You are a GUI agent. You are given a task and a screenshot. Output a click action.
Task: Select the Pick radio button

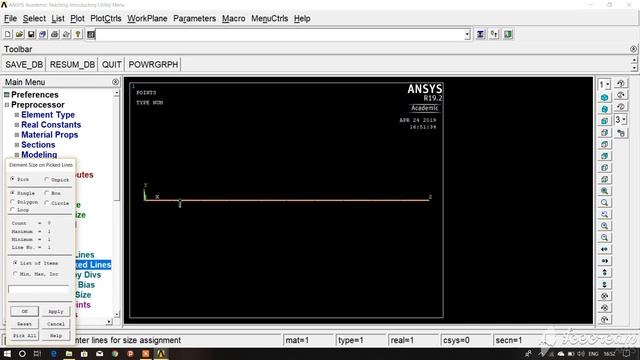point(13,179)
